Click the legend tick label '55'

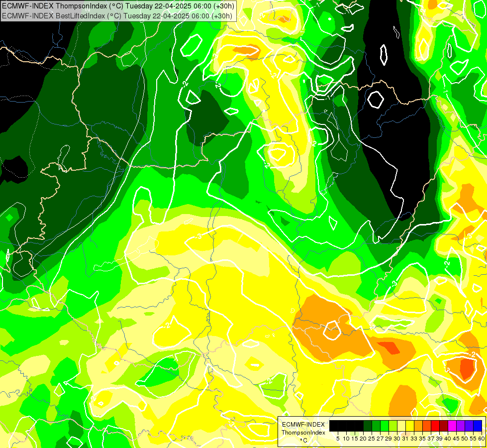click(x=473, y=439)
